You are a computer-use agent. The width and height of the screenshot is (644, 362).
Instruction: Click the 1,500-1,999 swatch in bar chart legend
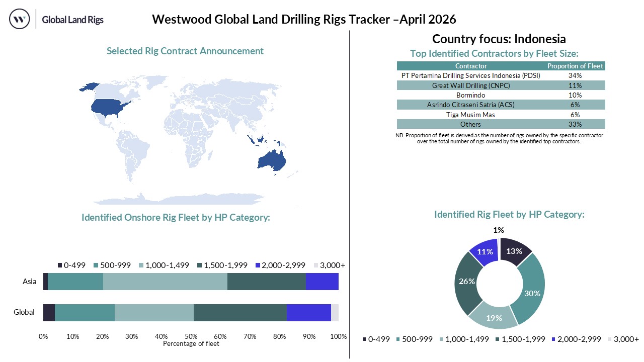tap(199, 265)
